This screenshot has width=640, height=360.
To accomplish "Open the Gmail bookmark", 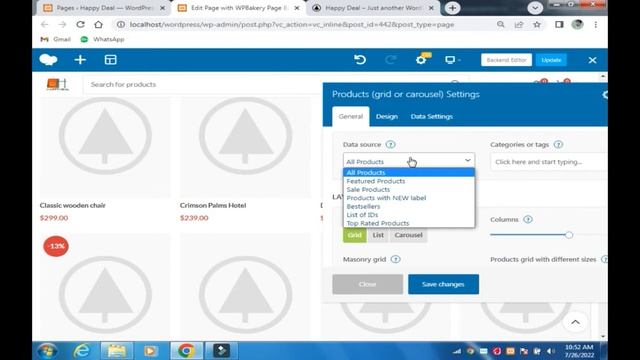I will [x=56, y=39].
